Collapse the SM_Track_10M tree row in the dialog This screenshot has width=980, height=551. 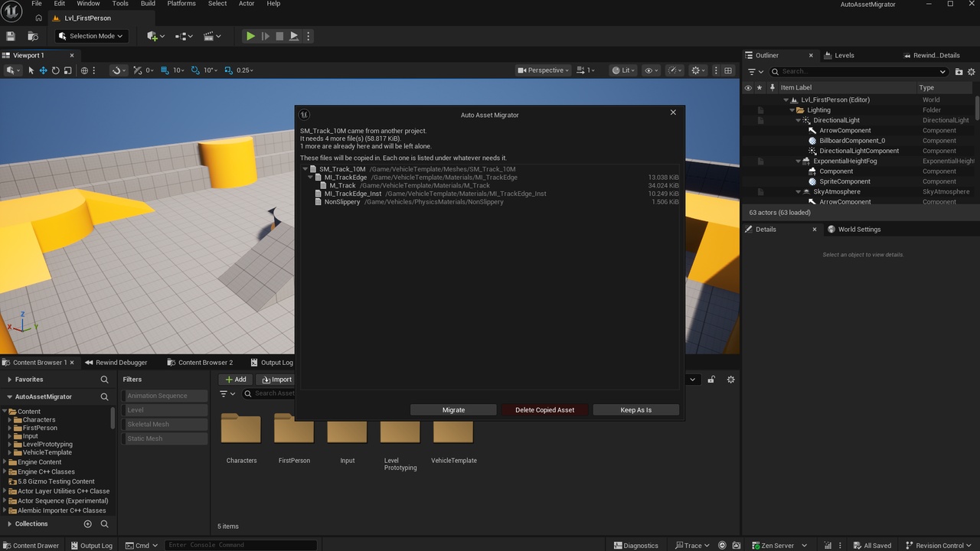pyautogui.click(x=305, y=169)
